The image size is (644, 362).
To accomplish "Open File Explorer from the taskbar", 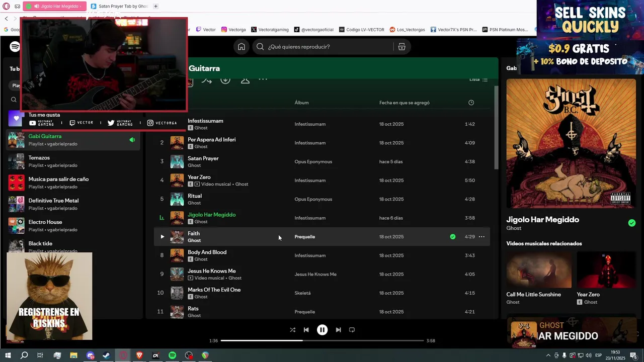I will [74, 355].
